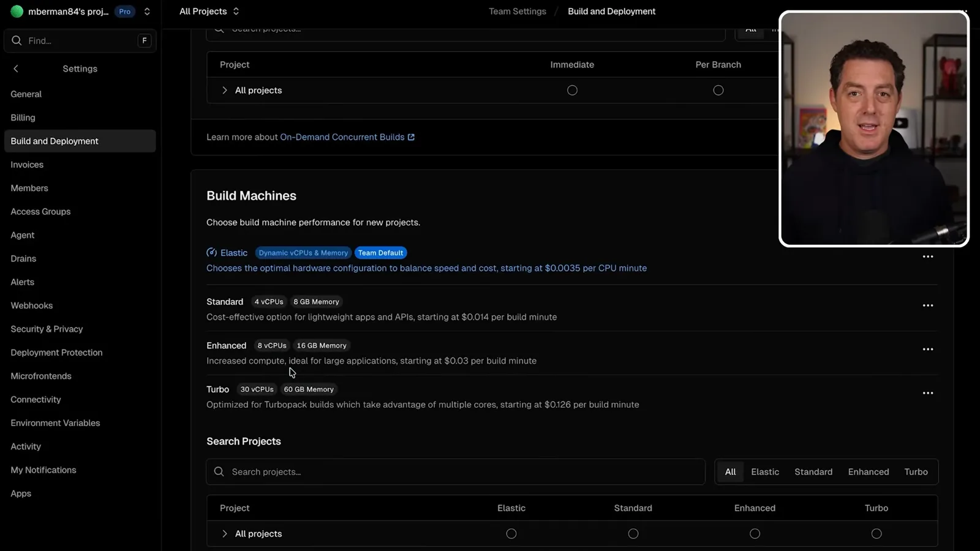The width and height of the screenshot is (980, 551).
Task: Click the Elastic gauge icon
Action: coord(212,253)
